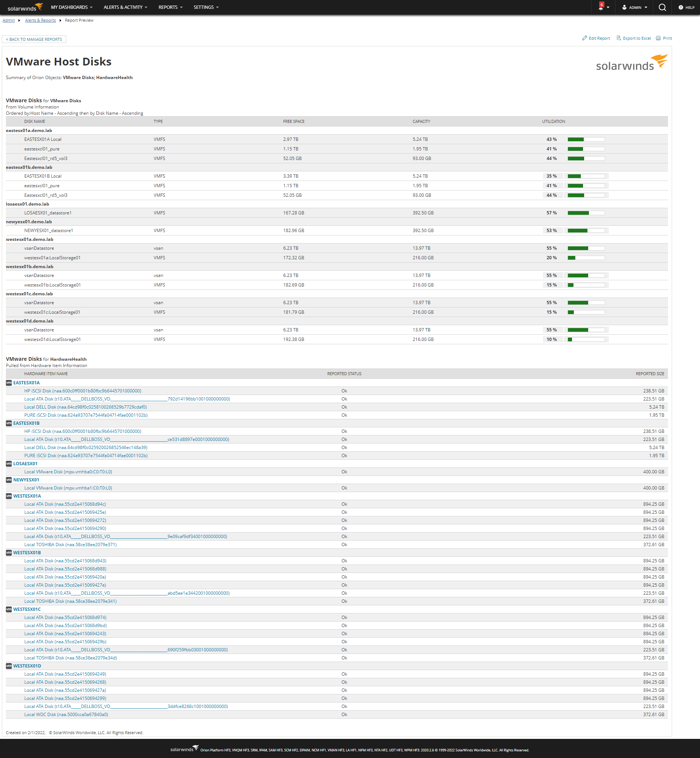Open the WESTESX01B host link
Viewport: 700px width, 758px height.
point(27,553)
